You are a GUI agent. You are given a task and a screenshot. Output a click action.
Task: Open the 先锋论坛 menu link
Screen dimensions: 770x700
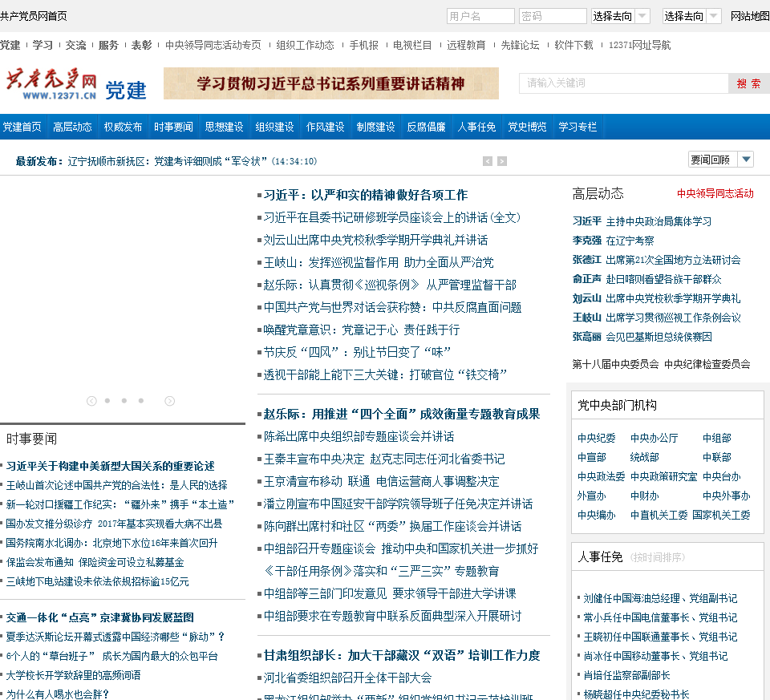pos(520,45)
